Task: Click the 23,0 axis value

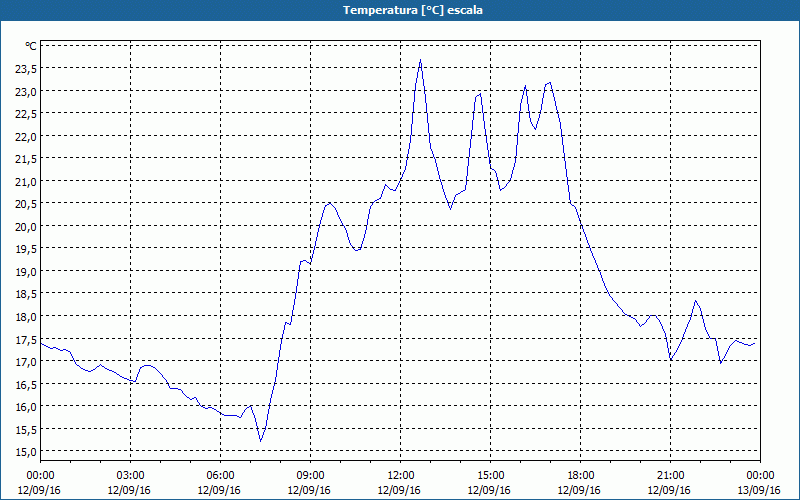Action: 26,91
